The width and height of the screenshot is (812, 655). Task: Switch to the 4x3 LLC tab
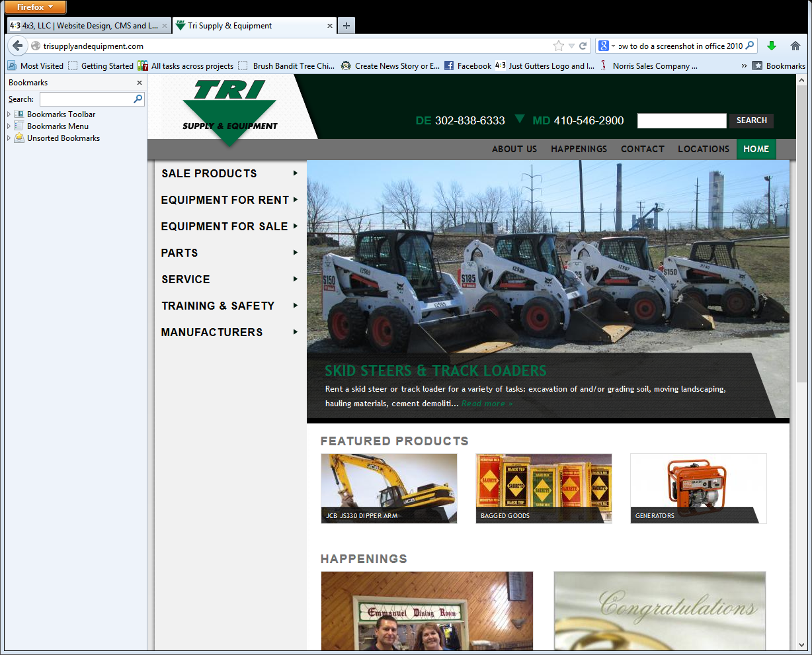click(x=86, y=25)
